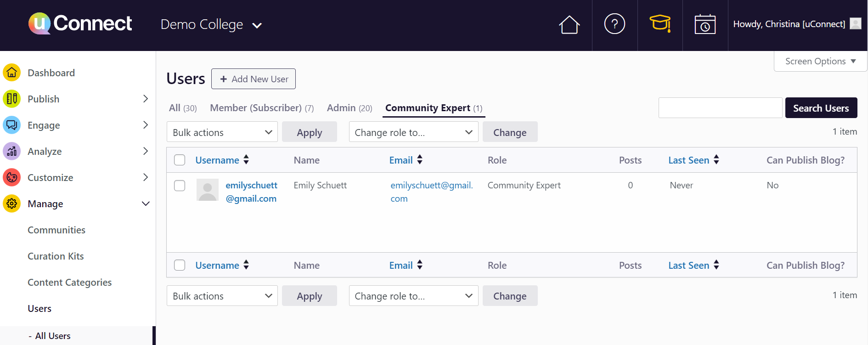The width and height of the screenshot is (868, 345).
Task: Click the home icon in top bar
Action: 569,25
